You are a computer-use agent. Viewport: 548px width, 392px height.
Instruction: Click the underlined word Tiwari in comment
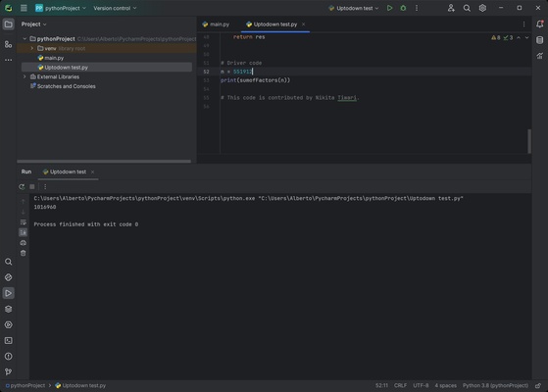click(x=347, y=98)
